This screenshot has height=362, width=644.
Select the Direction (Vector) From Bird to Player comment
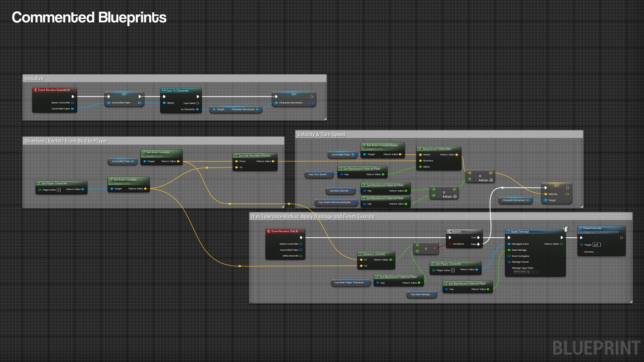pos(153,141)
